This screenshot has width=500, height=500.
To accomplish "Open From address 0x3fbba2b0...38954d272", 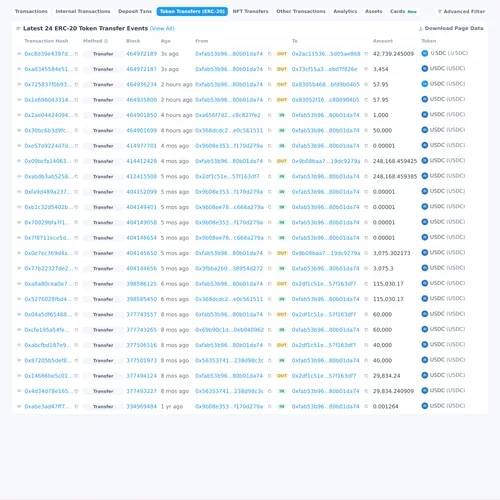I will (x=229, y=268).
